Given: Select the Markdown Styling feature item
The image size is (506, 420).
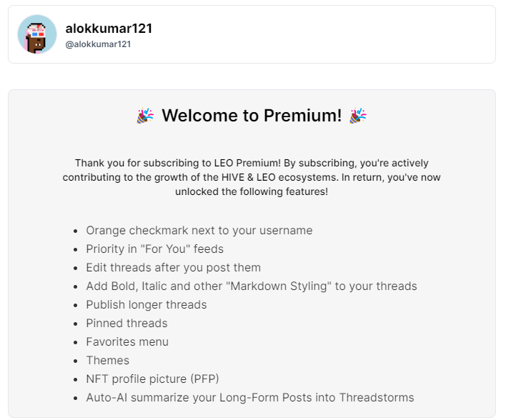Looking at the screenshot, I should point(252,286).
